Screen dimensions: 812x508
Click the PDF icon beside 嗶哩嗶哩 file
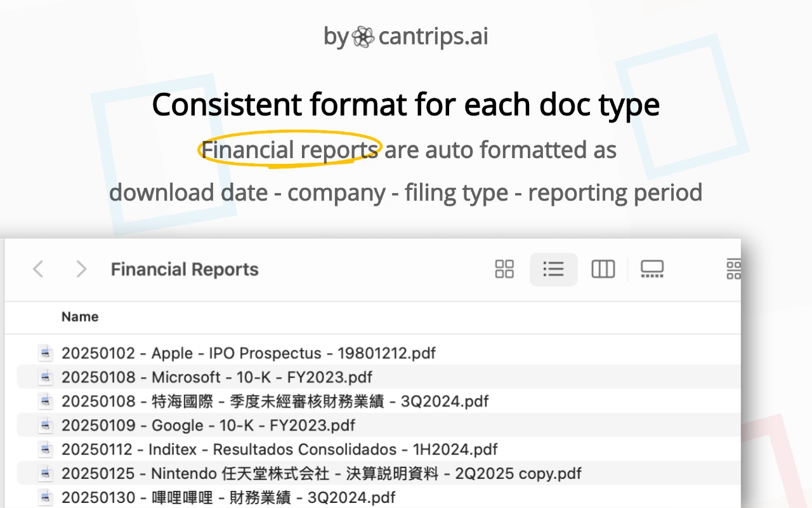(45, 497)
